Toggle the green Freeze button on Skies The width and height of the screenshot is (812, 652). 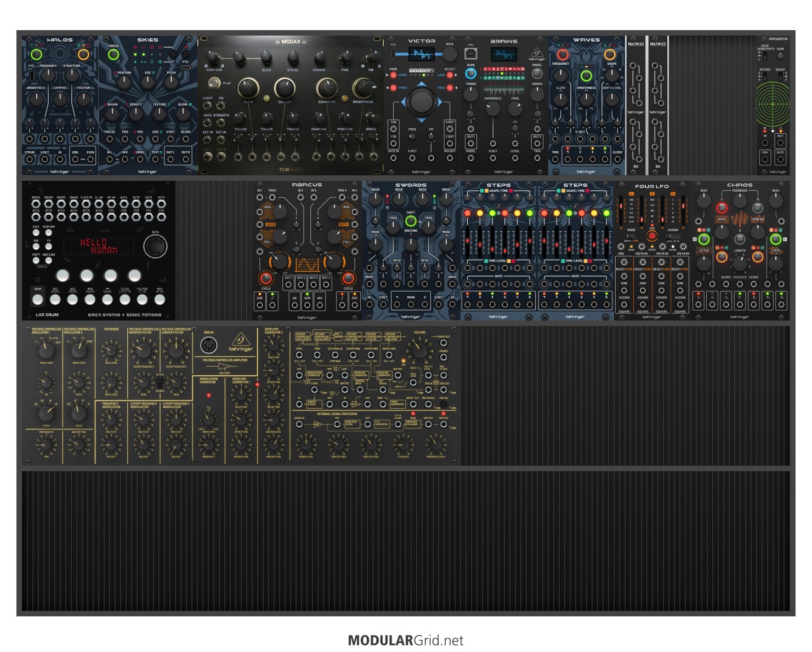113,55
